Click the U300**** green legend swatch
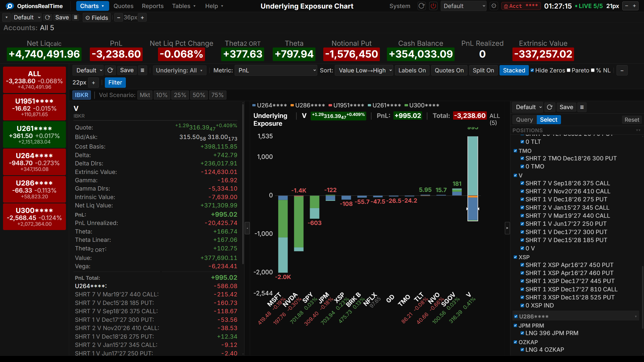 406,105
